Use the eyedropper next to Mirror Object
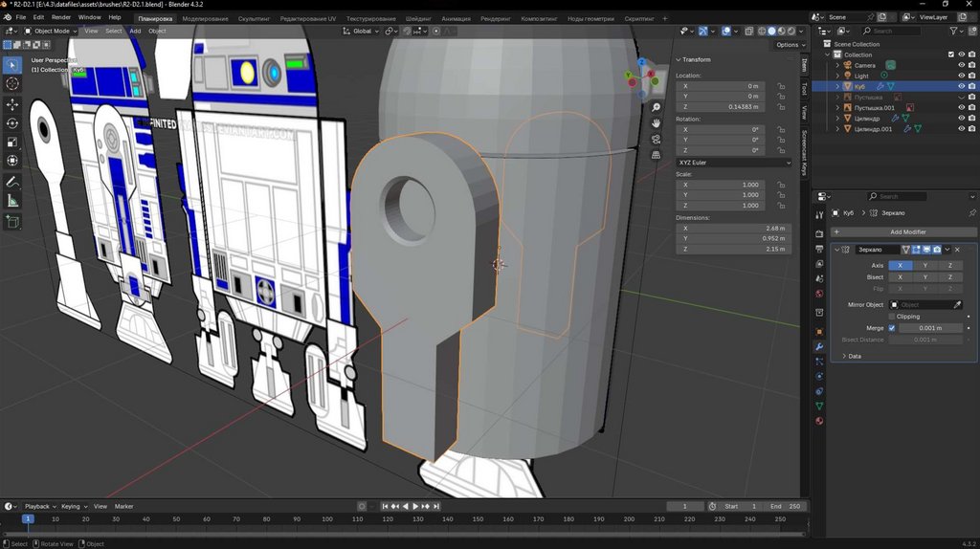Screen dimensions: 980x549 [957, 304]
